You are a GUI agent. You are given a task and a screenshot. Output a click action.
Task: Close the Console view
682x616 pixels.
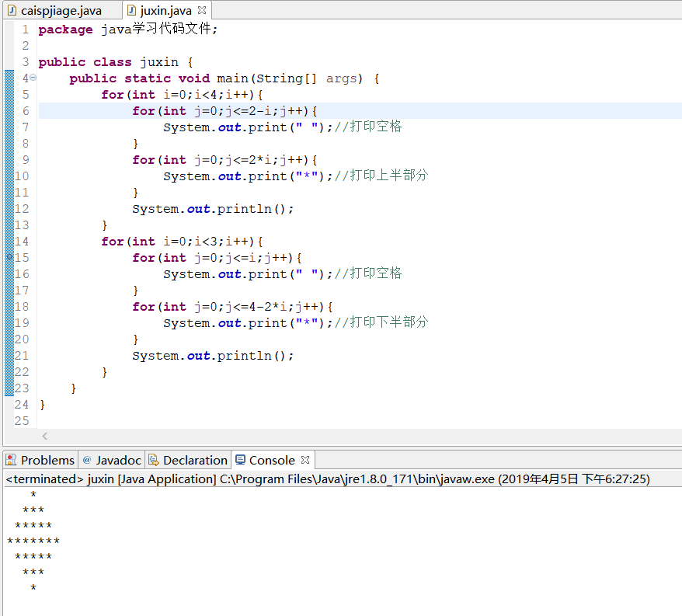pos(305,459)
